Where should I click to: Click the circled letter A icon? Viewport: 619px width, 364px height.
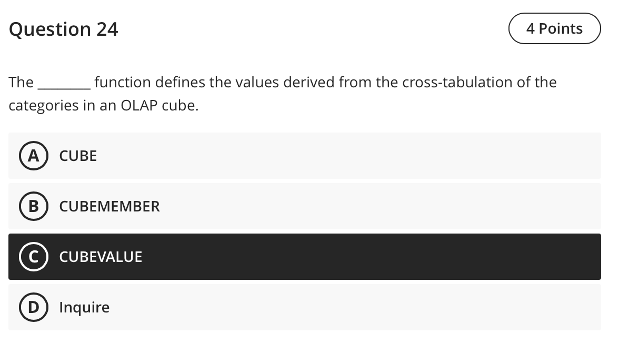click(34, 156)
